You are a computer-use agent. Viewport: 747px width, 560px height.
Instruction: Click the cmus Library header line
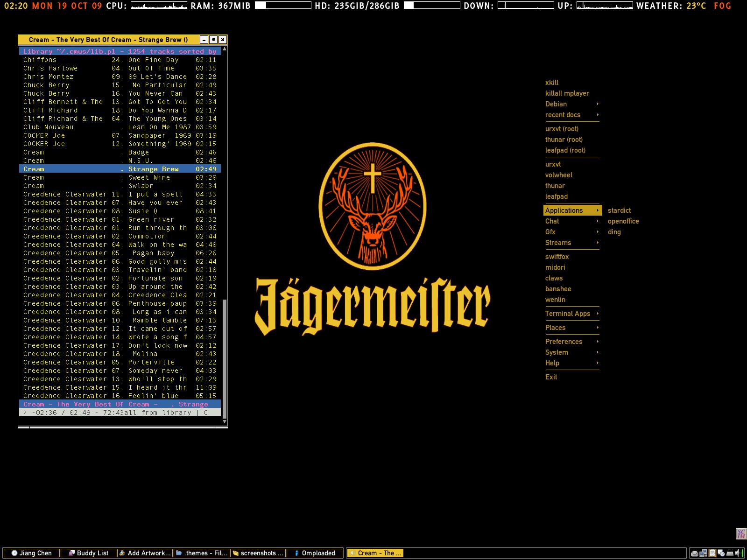tap(120, 51)
